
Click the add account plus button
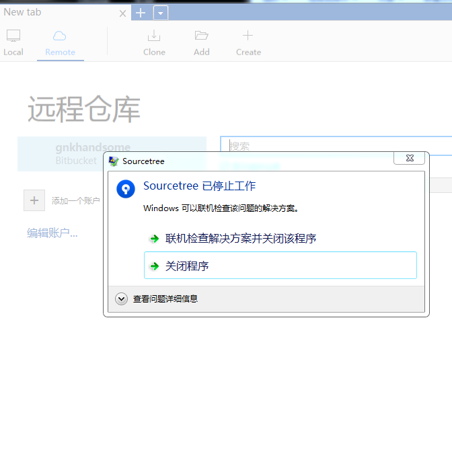[34, 200]
